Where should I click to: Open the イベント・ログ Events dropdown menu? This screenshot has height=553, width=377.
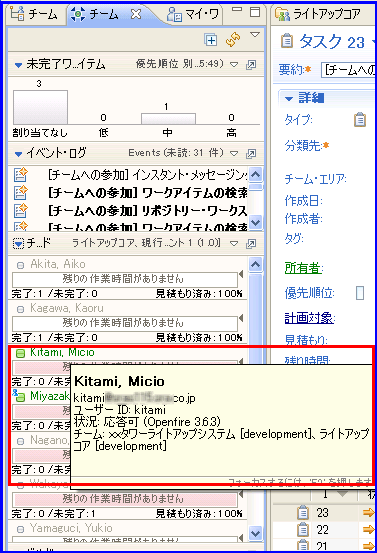click(x=234, y=153)
